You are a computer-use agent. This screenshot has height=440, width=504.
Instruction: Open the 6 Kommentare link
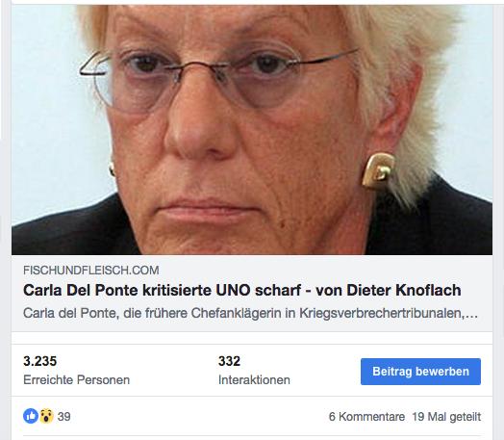pos(366,417)
